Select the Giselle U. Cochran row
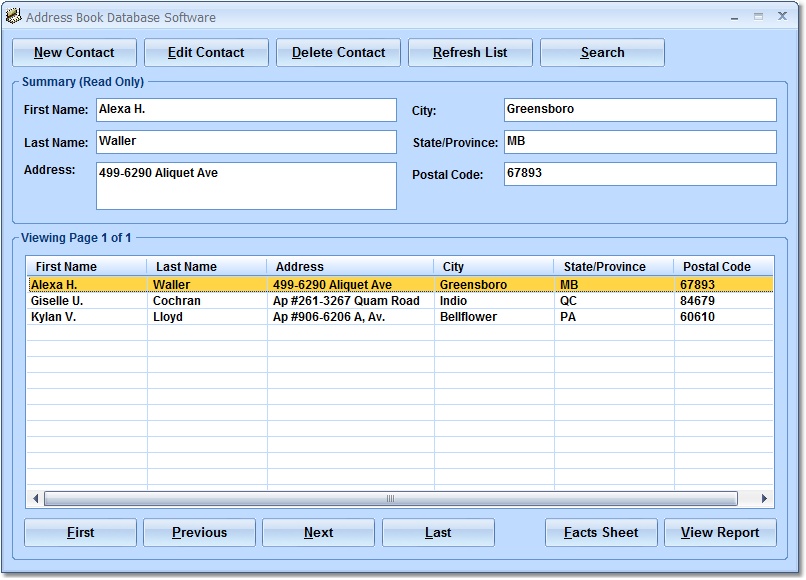The image size is (806, 580). [200, 300]
